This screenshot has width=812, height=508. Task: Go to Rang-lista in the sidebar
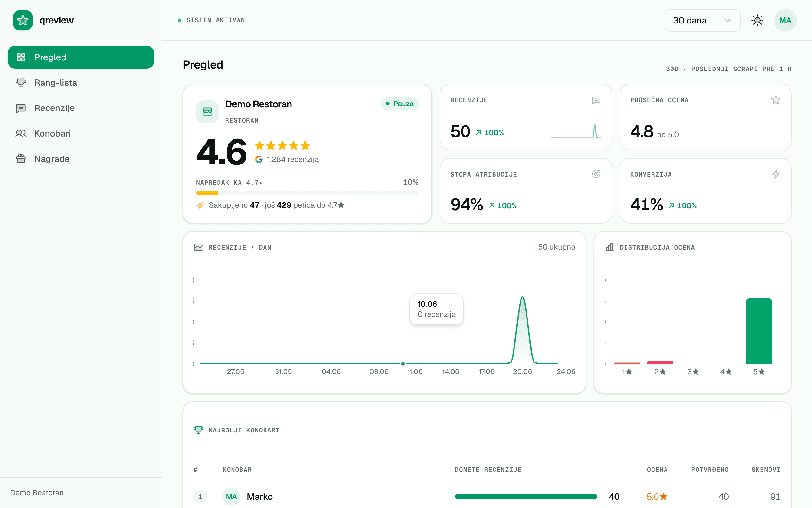[81, 83]
